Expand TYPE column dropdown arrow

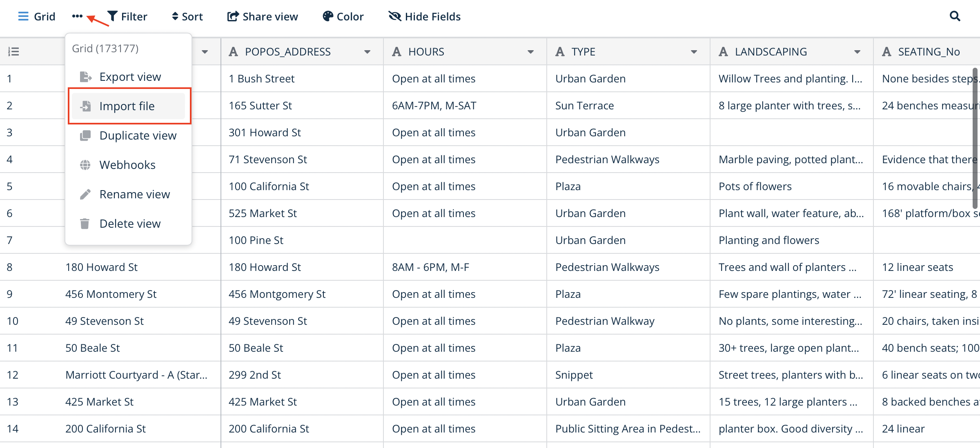tap(694, 52)
